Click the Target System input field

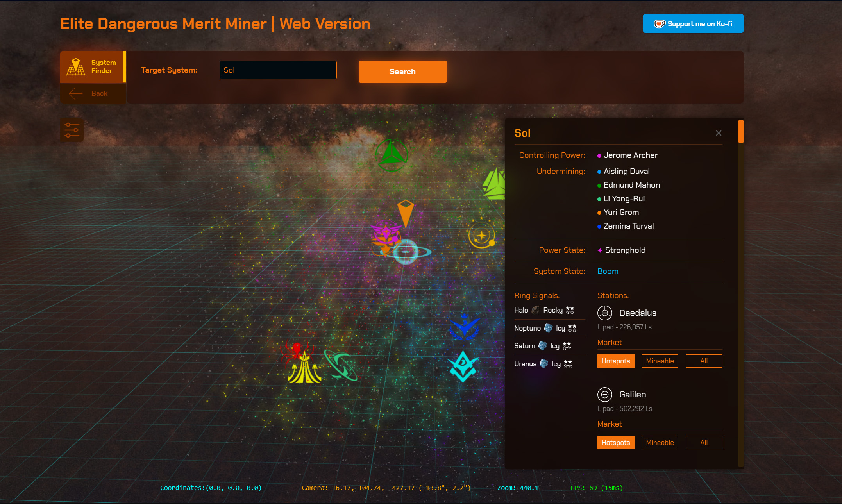(278, 70)
